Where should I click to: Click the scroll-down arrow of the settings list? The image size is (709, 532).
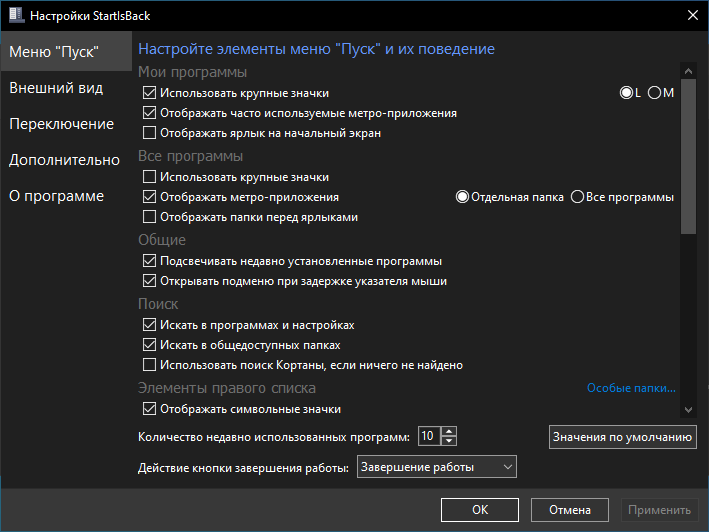click(x=688, y=410)
